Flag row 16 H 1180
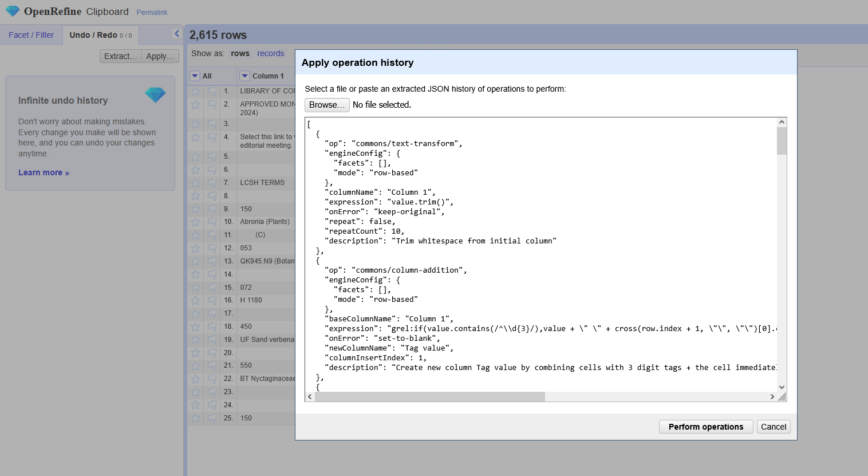The width and height of the screenshot is (868, 476). [212, 300]
